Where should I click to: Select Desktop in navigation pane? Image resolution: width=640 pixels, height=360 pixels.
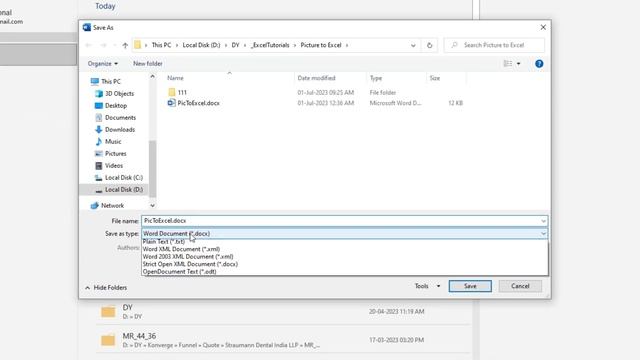[116, 105]
